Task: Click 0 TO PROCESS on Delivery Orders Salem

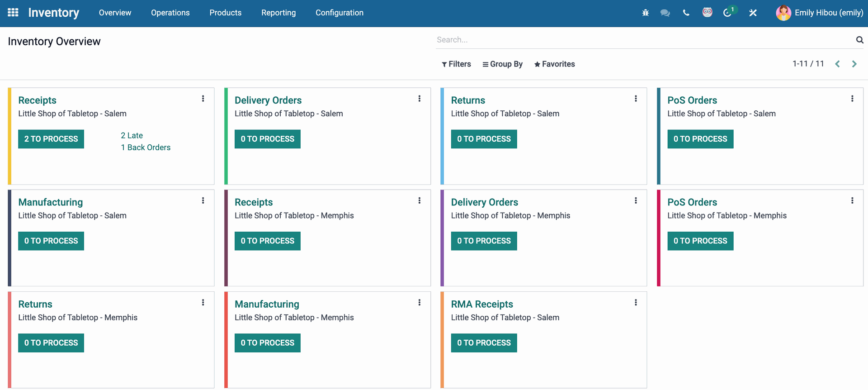Action: (x=268, y=139)
